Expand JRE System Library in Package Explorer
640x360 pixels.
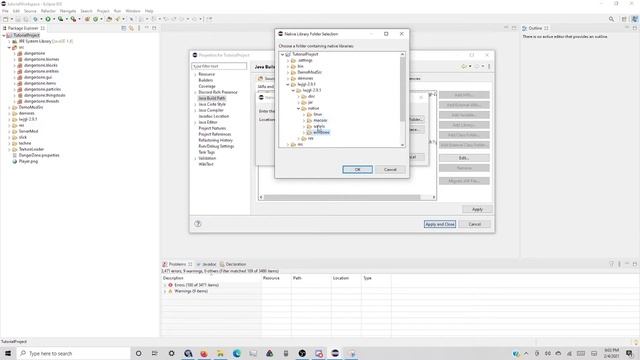pos(9,41)
